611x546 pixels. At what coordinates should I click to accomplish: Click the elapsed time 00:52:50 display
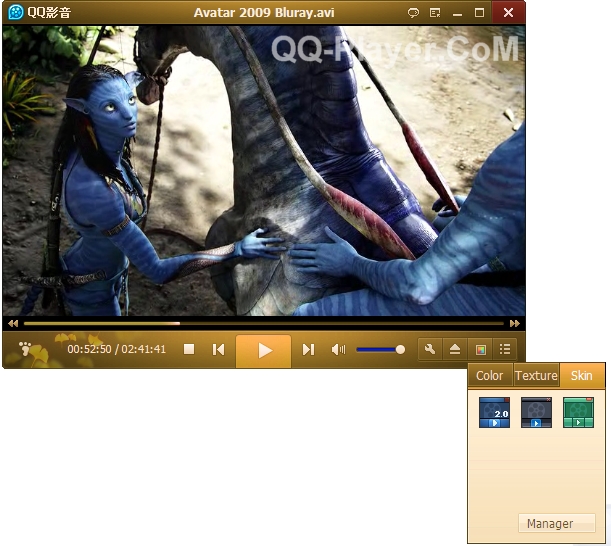tap(89, 349)
